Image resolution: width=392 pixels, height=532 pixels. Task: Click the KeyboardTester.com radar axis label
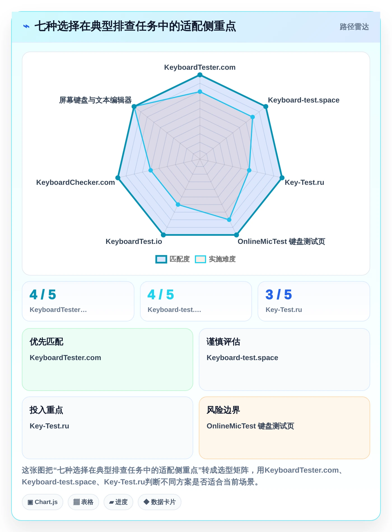coord(200,67)
